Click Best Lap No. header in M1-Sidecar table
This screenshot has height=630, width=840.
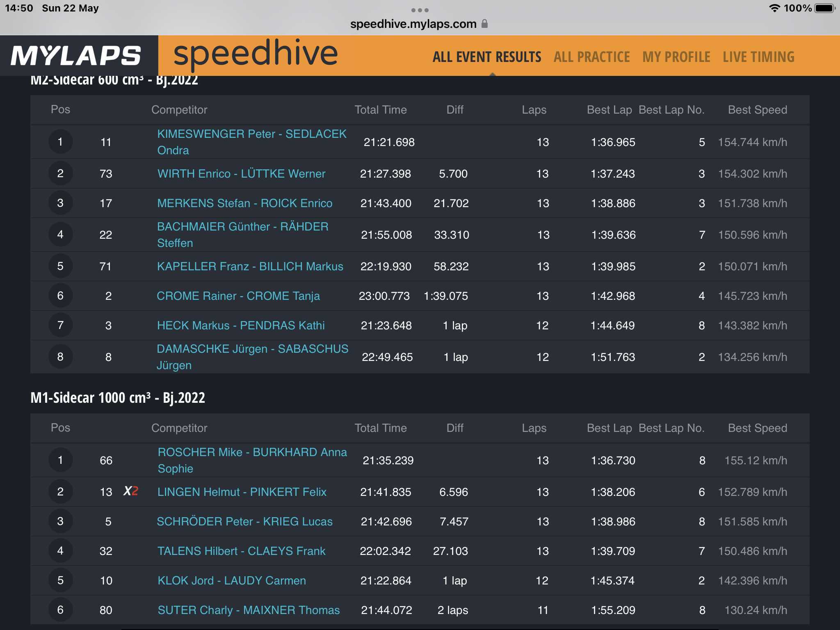tap(671, 428)
